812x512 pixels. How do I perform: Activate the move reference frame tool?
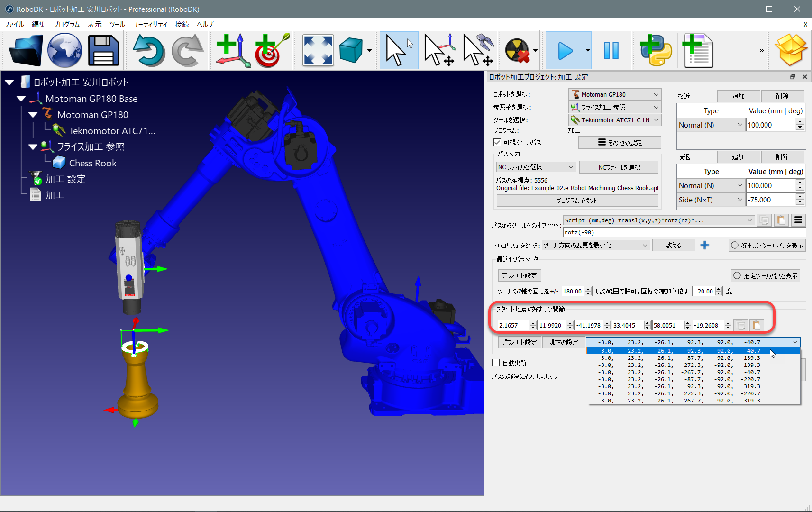pos(439,51)
